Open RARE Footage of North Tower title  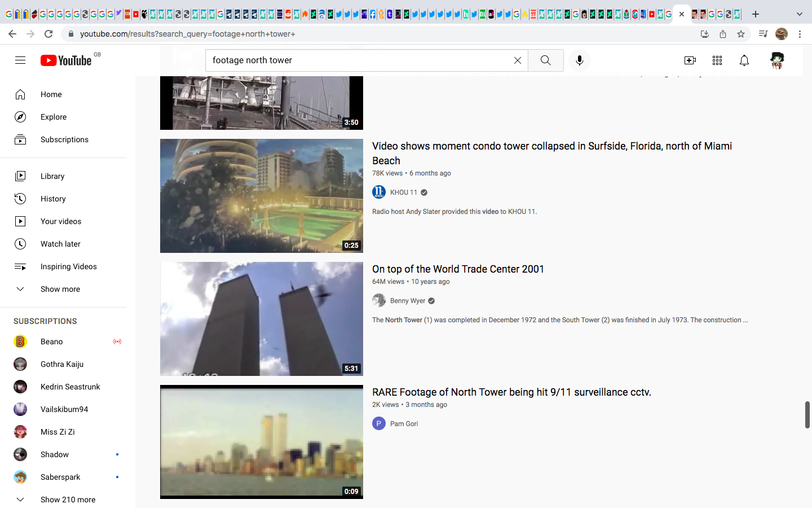click(511, 392)
